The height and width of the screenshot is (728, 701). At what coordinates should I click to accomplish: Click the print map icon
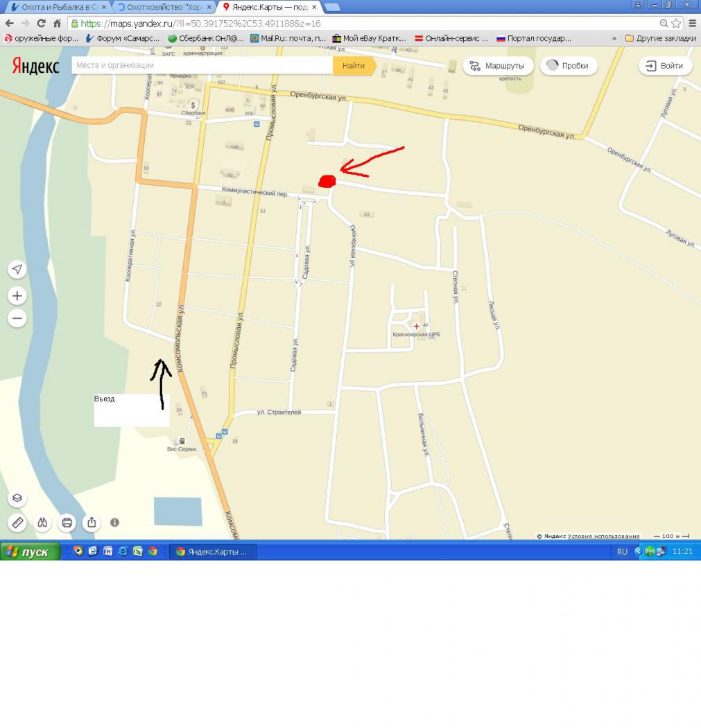coord(67,523)
